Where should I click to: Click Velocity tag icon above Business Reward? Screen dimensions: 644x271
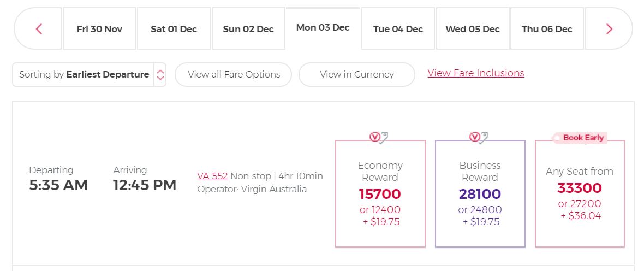[479, 137]
